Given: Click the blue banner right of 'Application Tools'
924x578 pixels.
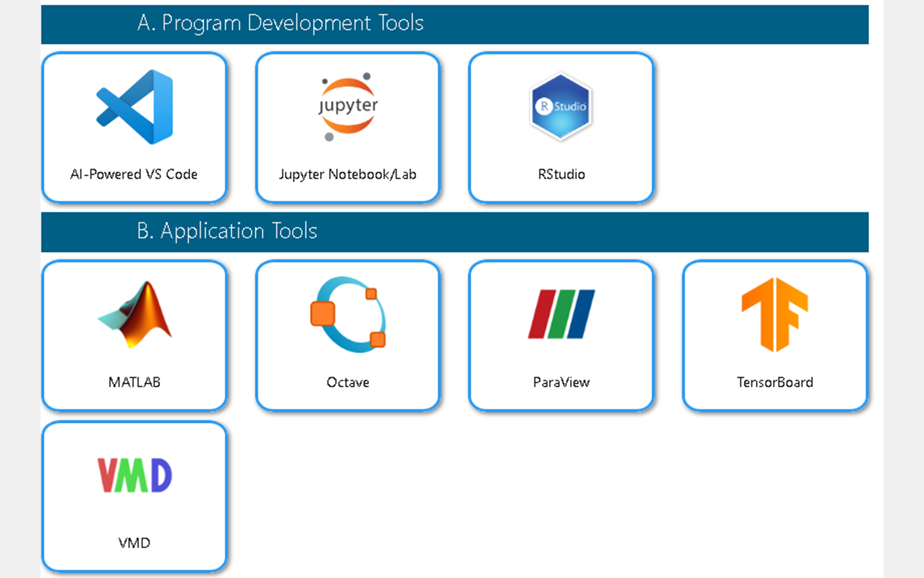Looking at the screenshot, I should tap(577, 232).
